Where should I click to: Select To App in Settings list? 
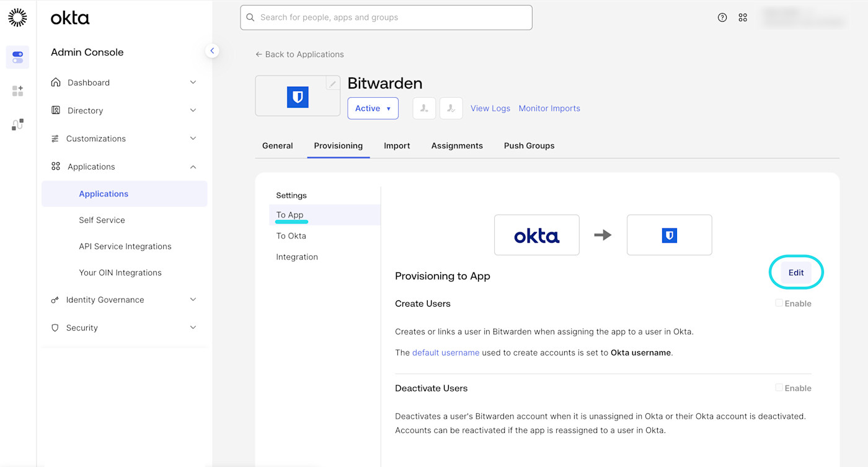coord(325,215)
